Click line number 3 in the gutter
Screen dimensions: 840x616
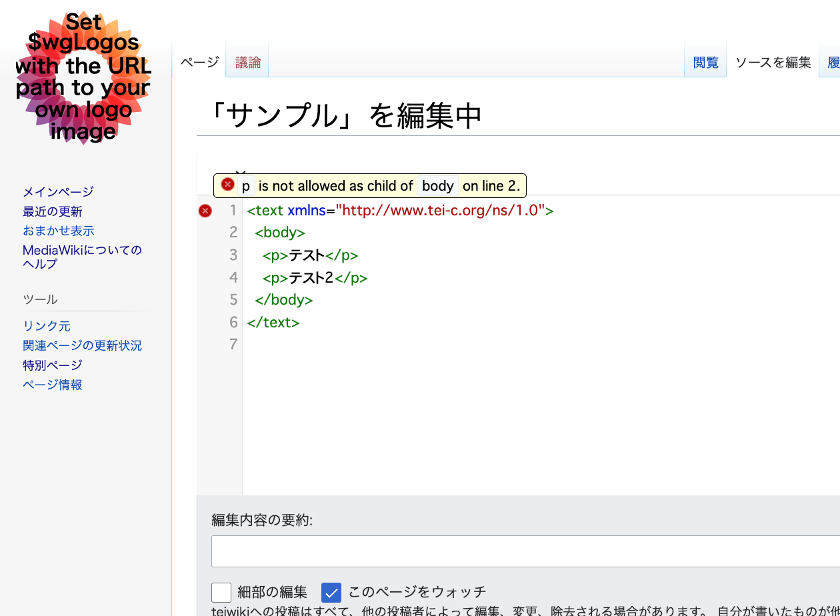233,255
